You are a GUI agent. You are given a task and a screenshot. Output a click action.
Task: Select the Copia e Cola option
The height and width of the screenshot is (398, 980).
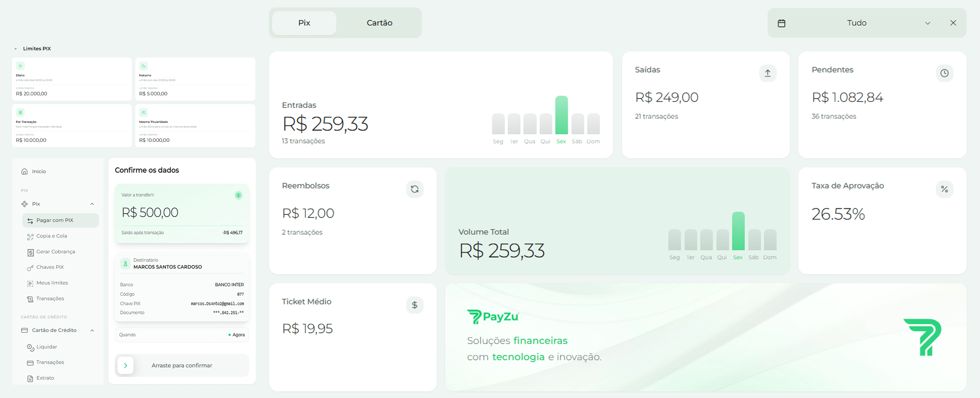52,236
